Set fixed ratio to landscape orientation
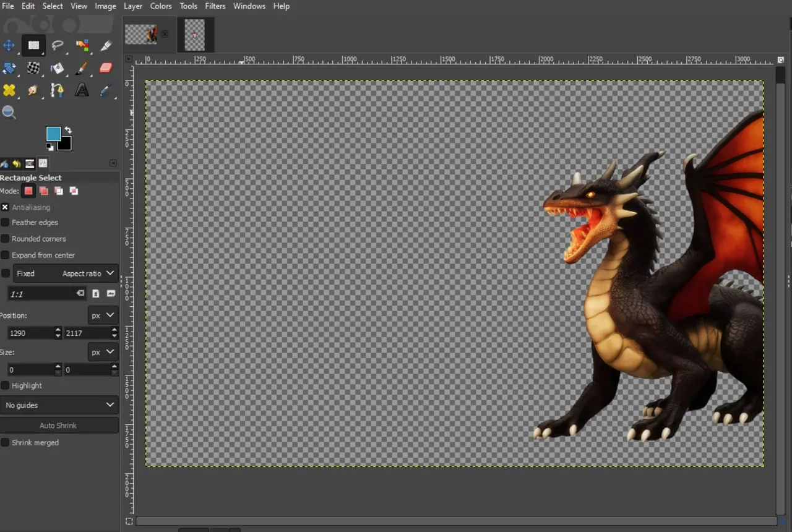 click(111, 293)
